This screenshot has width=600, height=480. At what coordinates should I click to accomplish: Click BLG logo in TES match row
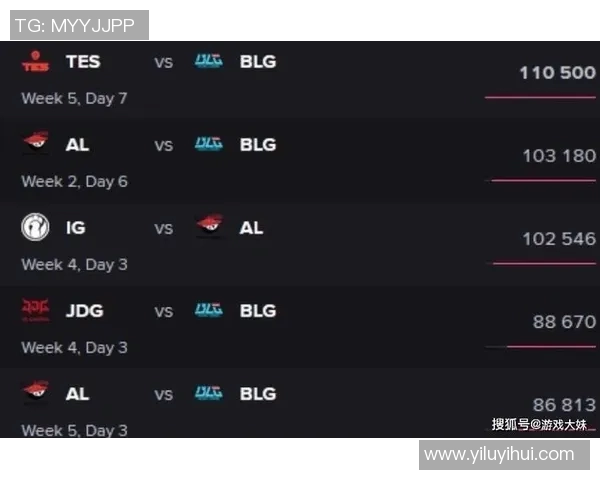tap(209, 62)
